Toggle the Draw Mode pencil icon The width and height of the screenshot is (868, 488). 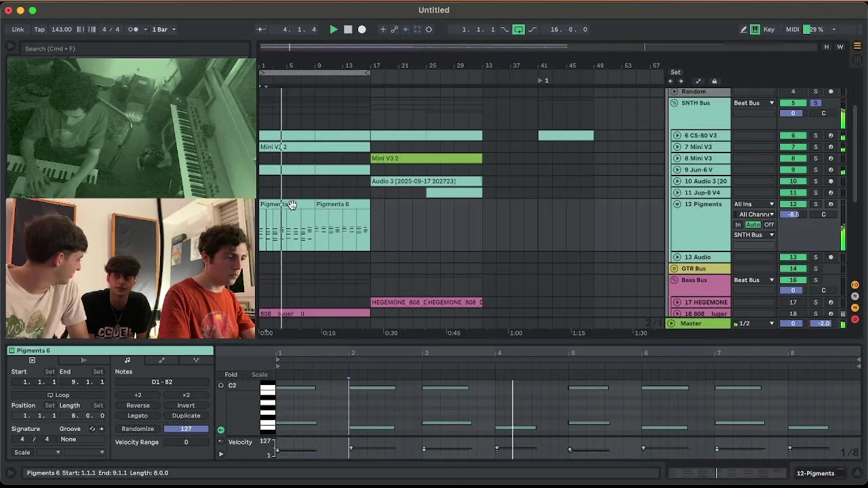[x=743, y=29]
